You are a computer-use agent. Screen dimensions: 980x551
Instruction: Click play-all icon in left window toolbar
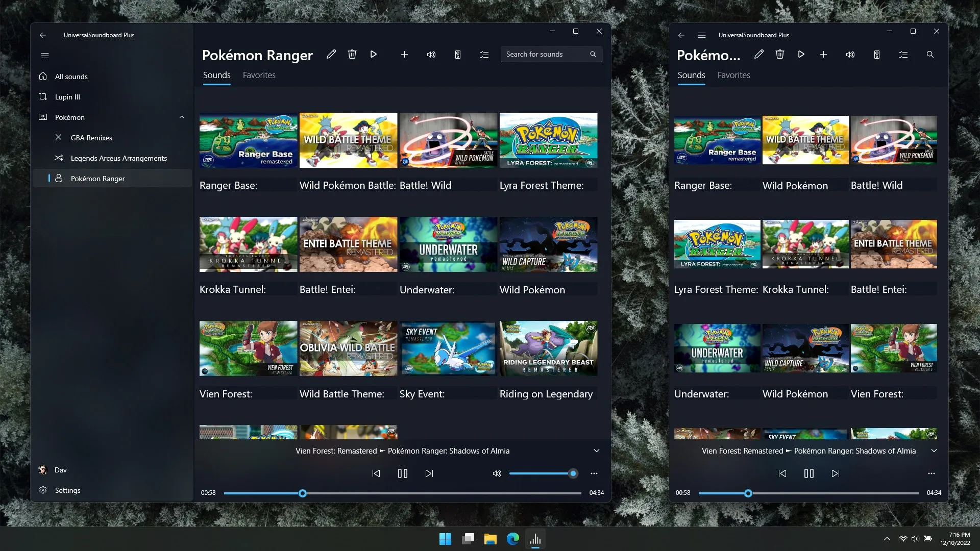point(374,54)
